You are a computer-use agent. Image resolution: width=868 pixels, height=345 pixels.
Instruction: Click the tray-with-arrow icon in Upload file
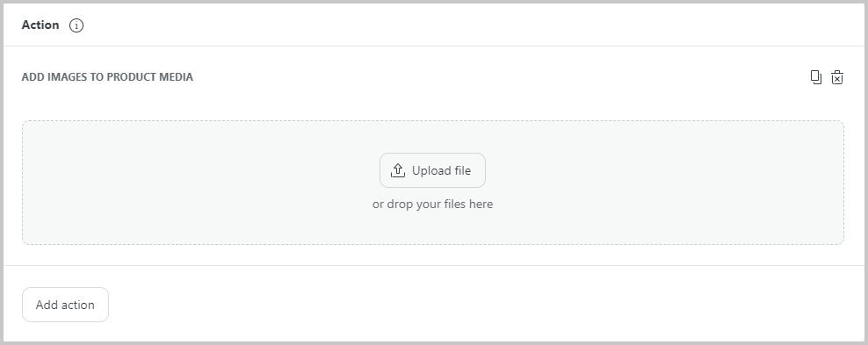pyautogui.click(x=398, y=170)
